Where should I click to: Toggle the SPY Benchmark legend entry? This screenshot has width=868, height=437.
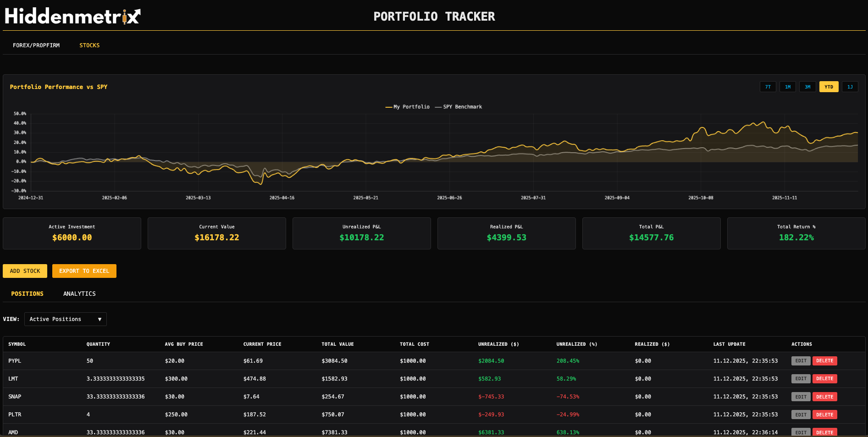459,106
